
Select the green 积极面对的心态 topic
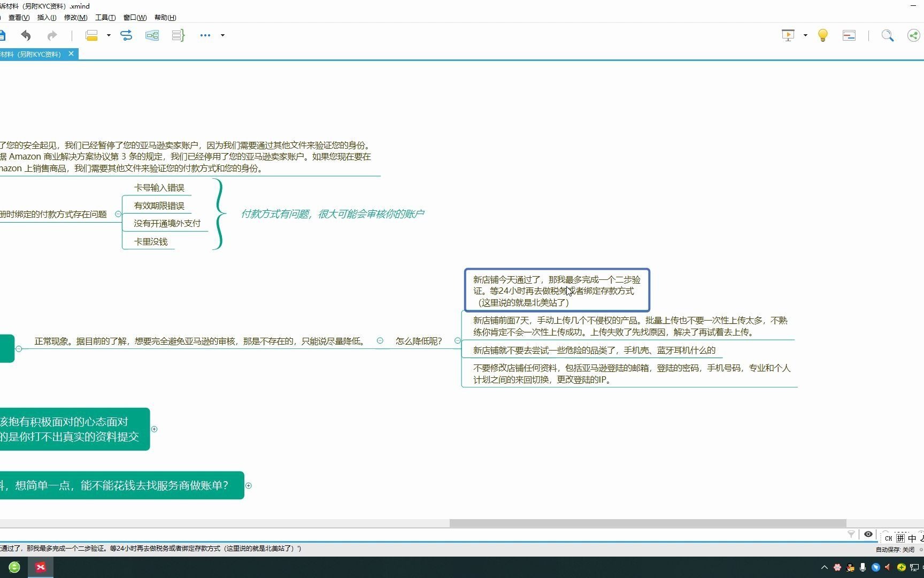[74, 429]
